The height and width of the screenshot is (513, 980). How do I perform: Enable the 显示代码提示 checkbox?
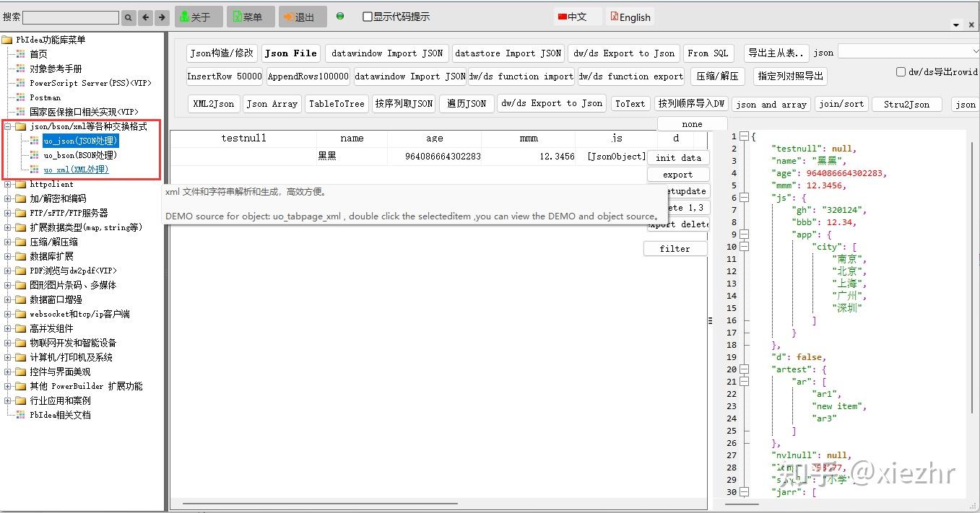coord(367,16)
